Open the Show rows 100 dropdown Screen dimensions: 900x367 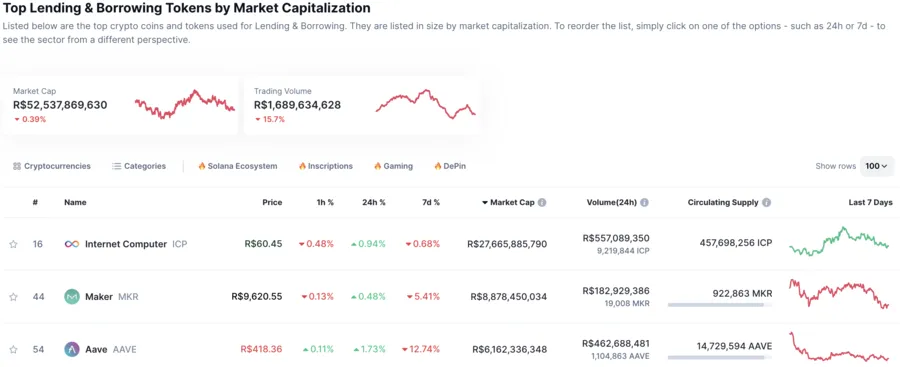point(876,166)
